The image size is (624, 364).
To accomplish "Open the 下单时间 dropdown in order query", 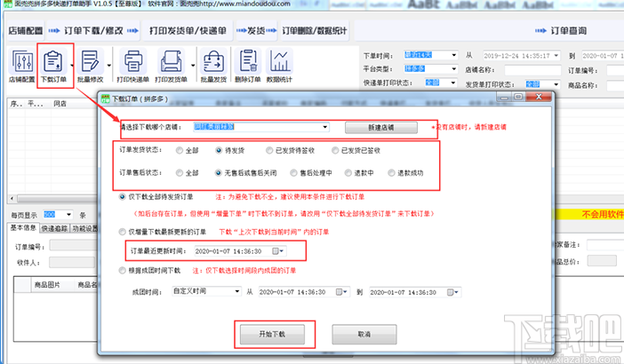I will tap(454, 55).
